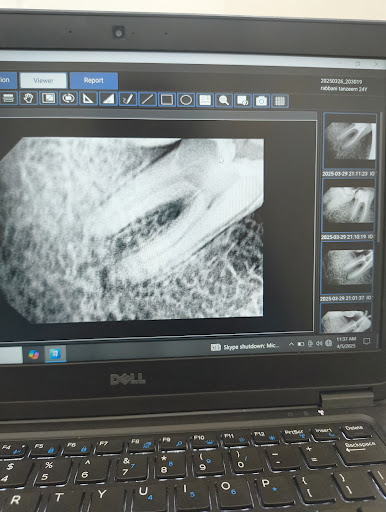
Task: Select the magnifier zoom tool
Action: tap(224, 100)
